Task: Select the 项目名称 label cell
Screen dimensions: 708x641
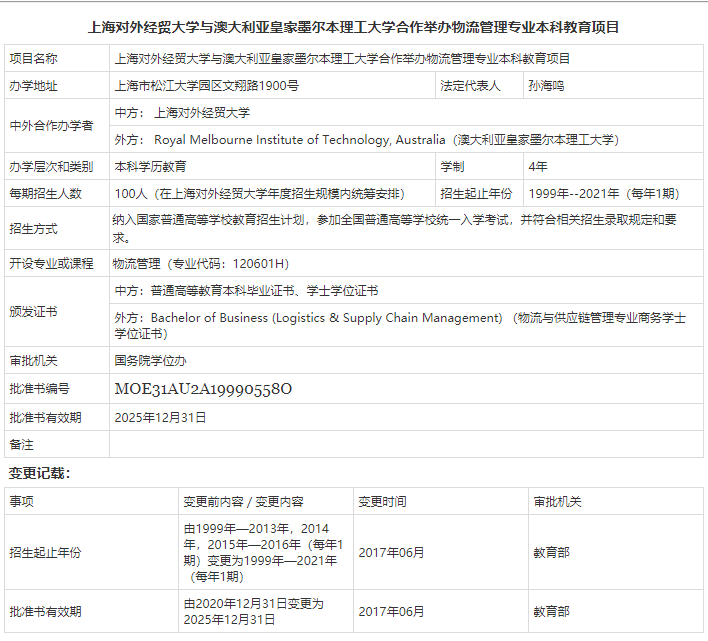Action: pos(57,58)
